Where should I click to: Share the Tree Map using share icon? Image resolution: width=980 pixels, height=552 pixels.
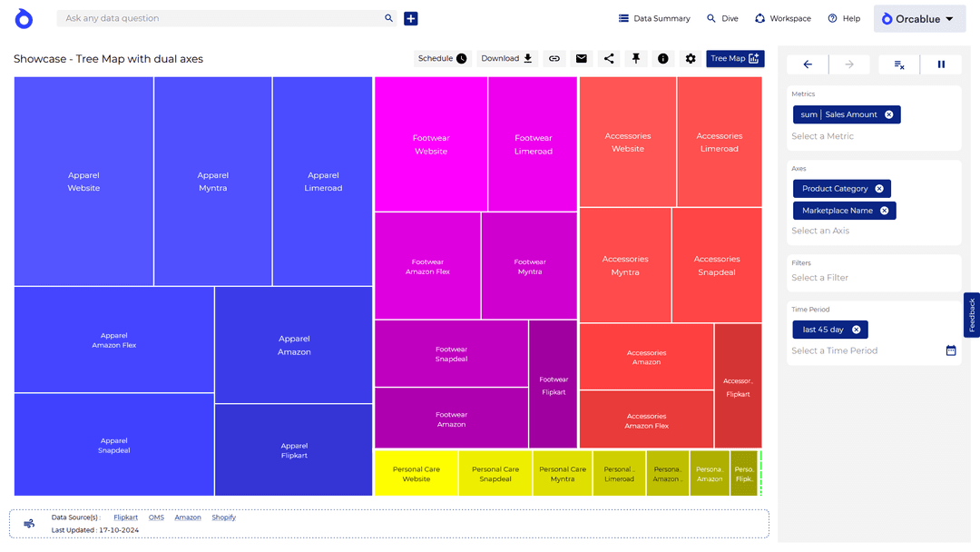tap(609, 58)
